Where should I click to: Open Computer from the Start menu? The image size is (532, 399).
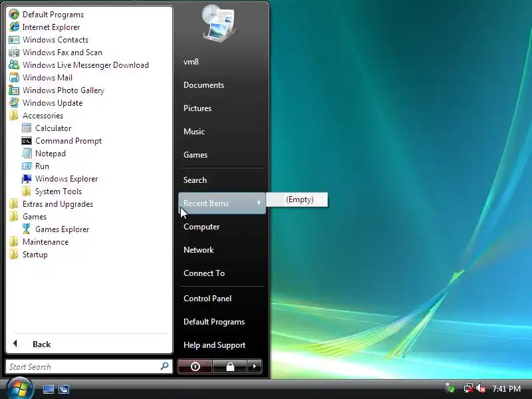pyautogui.click(x=201, y=227)
